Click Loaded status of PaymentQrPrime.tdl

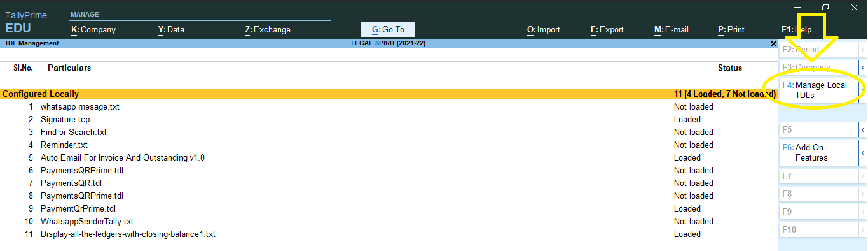[x=687, y=208]
